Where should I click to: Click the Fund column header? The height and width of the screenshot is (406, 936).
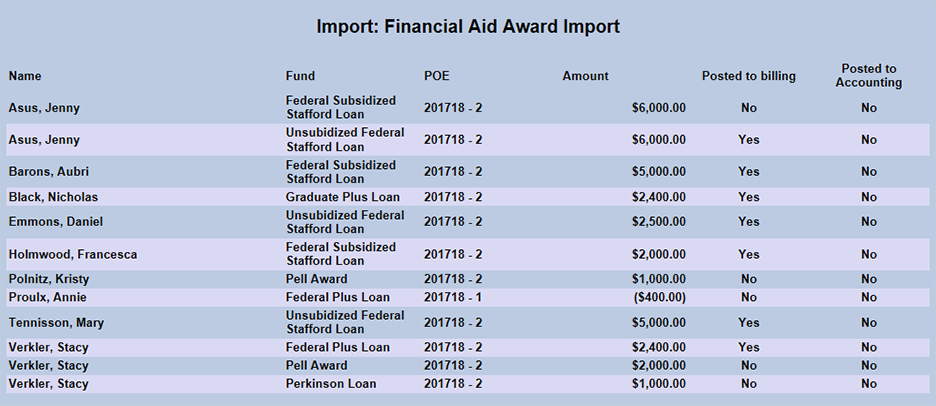click(x=300, y=76)
